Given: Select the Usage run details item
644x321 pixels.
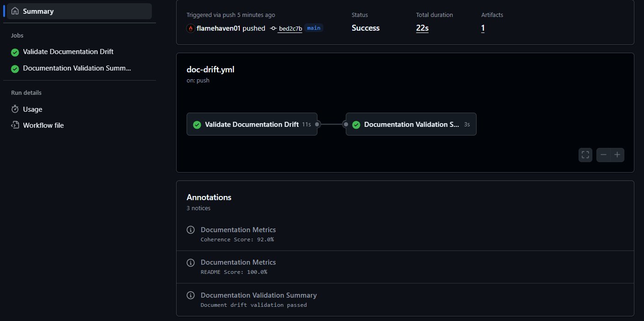Looking at the screenshot, I should [x=32, y=109].
